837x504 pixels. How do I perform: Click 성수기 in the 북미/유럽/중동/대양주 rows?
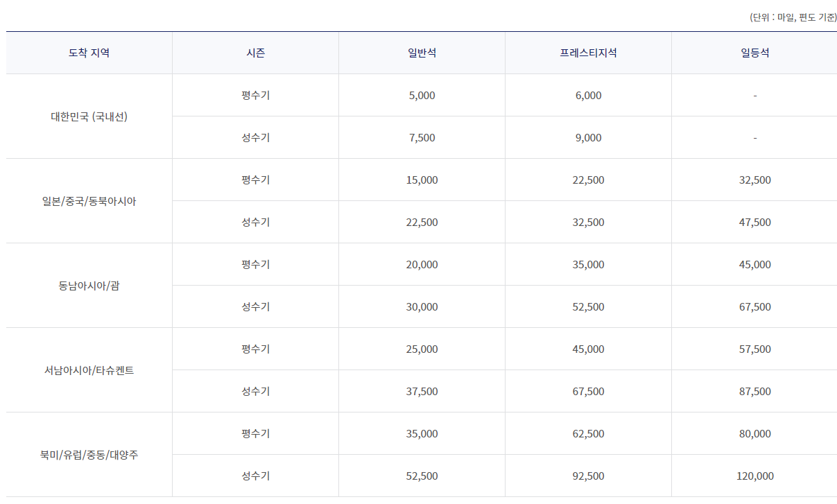coord(255,476)
